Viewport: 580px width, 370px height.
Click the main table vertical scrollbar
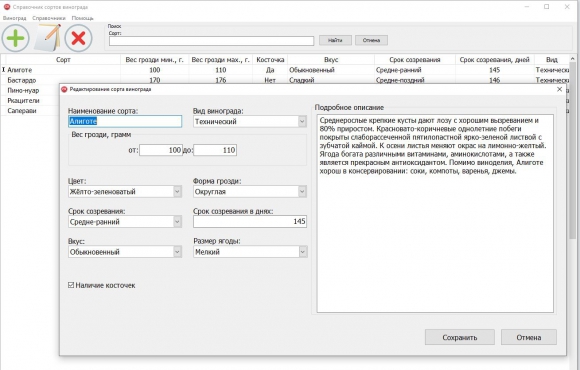tap(572, 148)
